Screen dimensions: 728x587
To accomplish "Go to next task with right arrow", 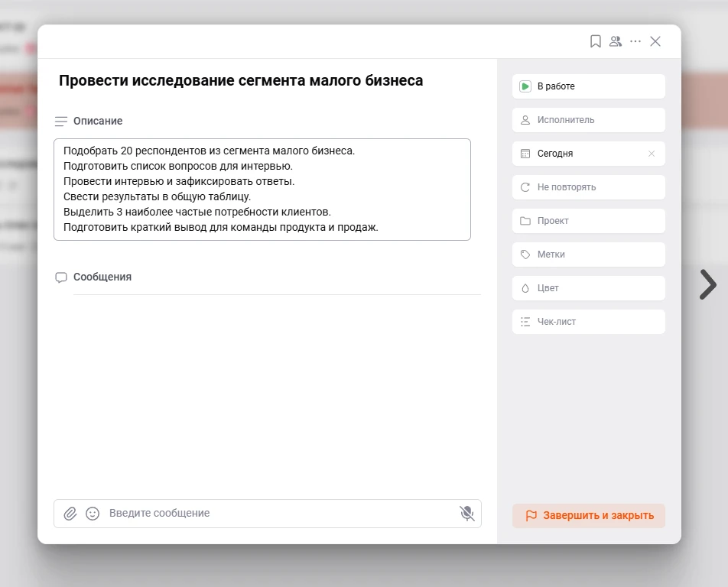I will [x=708, y=284].
